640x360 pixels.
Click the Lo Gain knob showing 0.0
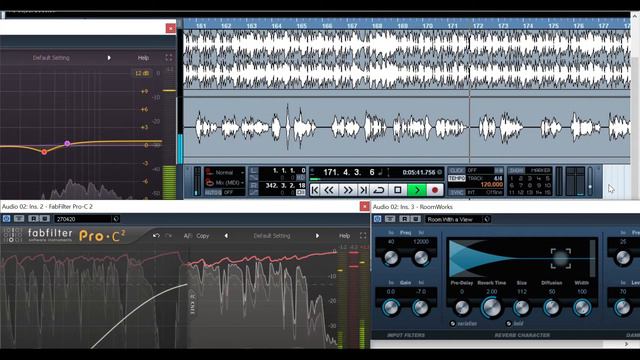coord(391,307)
